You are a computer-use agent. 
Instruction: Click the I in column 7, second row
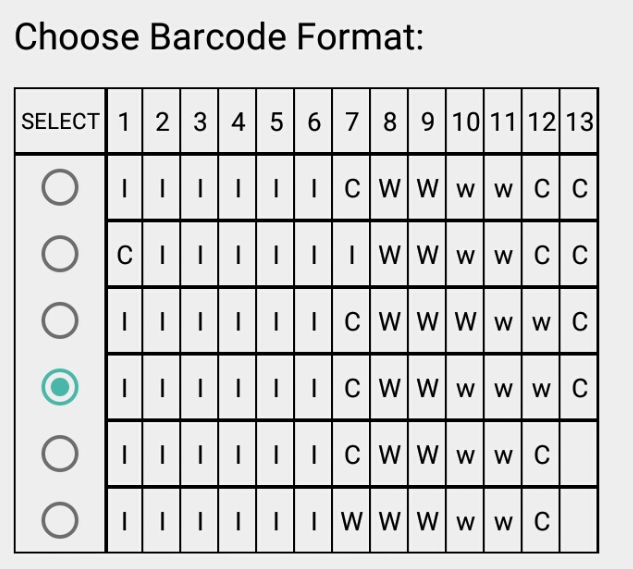pos(352,255)
